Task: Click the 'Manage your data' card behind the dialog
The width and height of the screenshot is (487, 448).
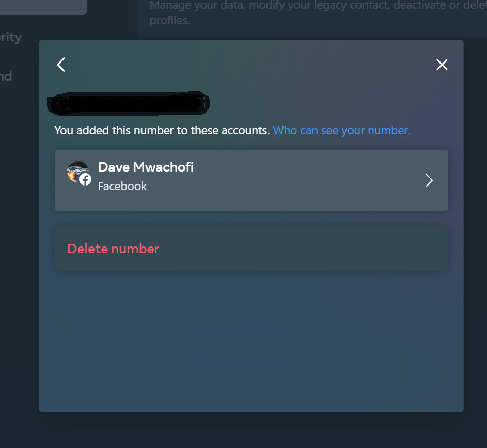Action: tap(312, 18)
